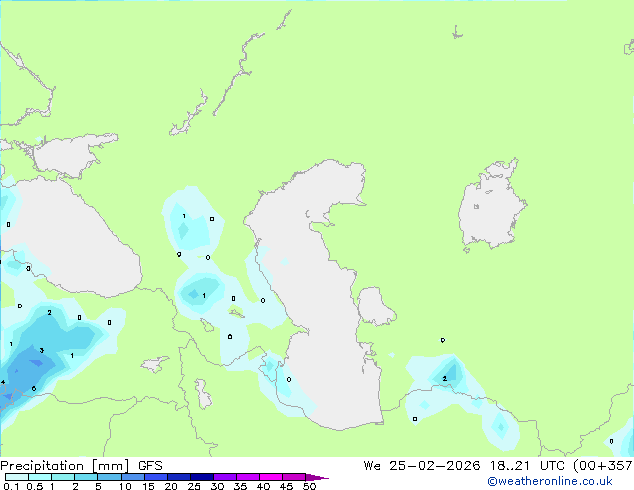Pick the legend swatch between 2 and 5

pyautogui.click(x=86, y=477)
